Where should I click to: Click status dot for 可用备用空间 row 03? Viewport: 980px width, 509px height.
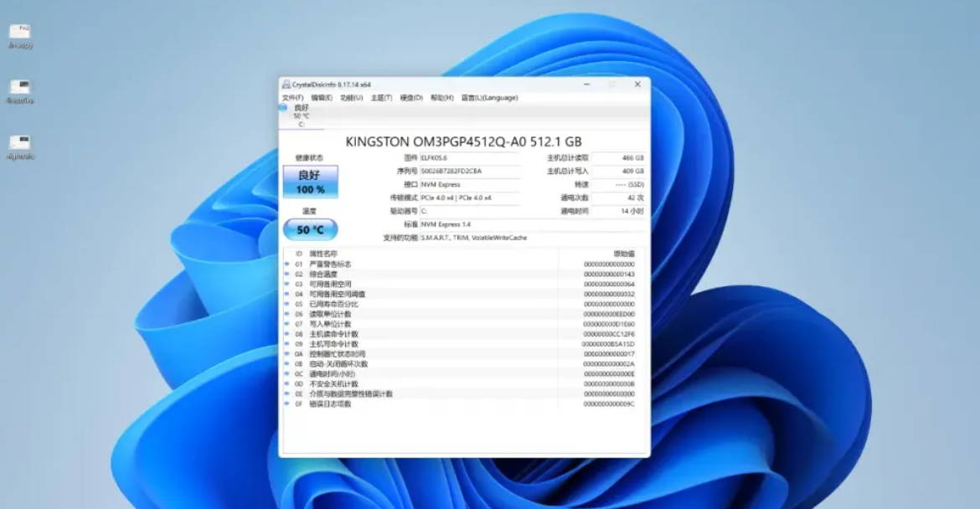(286, 284)
